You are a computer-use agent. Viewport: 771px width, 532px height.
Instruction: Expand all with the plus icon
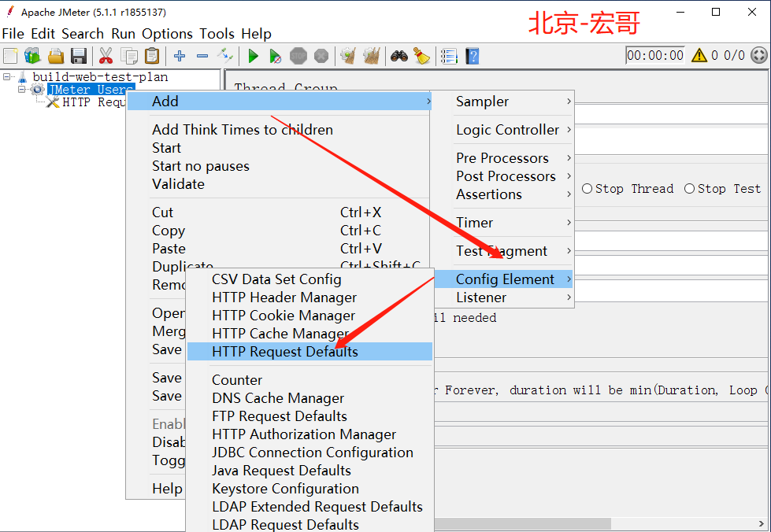180,56
